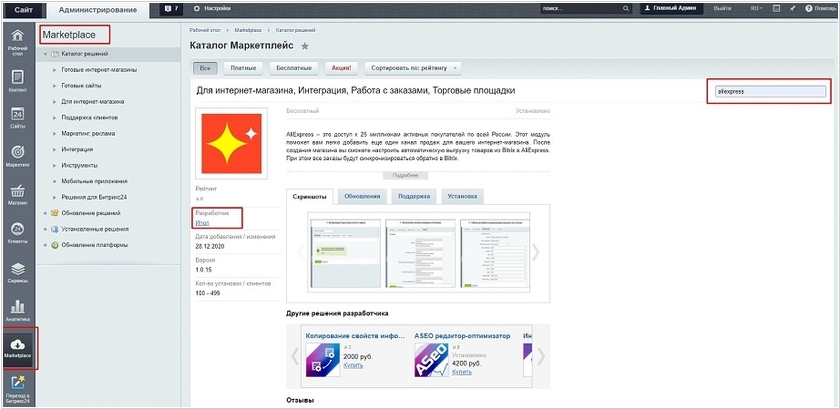The height and width of the screenshot is (409, 840).
Task: Select the Платные filter button
Action: click(x=244, y=68)
